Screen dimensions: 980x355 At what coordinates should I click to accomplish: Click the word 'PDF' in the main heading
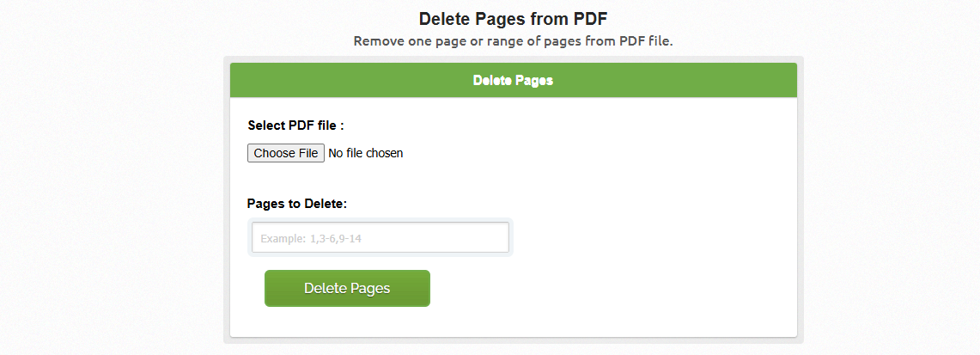coord(591,19)
